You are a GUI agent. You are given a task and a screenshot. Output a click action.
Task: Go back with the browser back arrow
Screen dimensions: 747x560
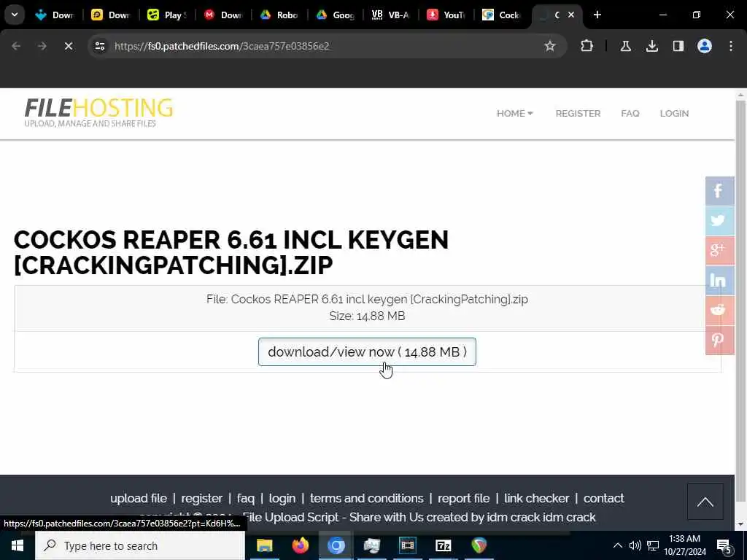(16, 46)
